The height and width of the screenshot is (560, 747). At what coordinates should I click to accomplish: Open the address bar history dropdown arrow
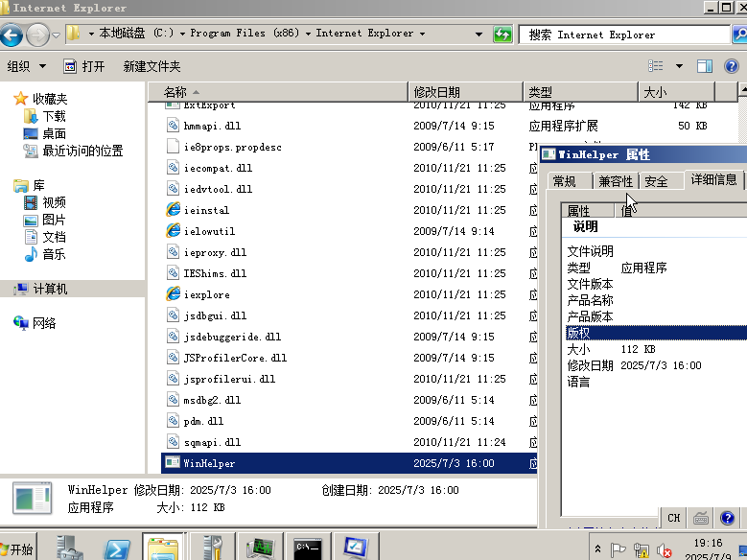(x=479, y=35)
